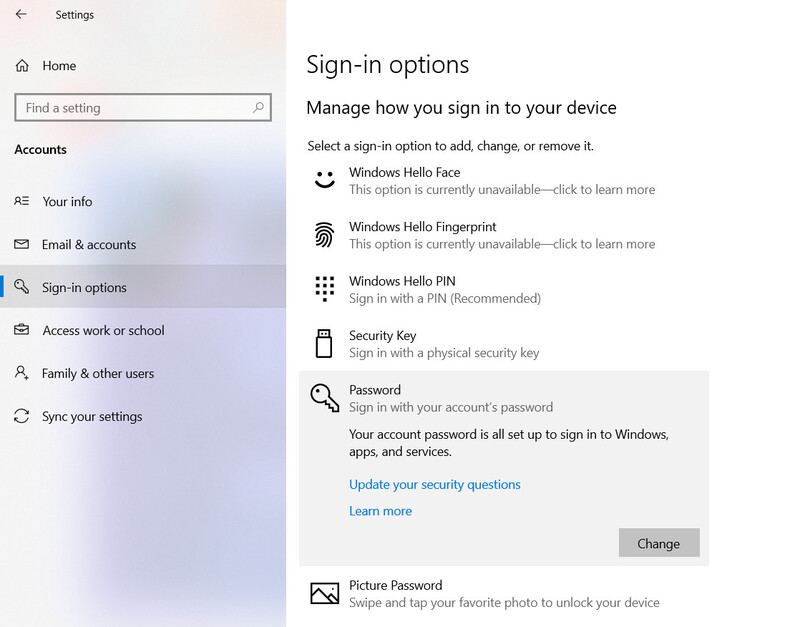The width and height of the screenshot is (800, 627).
Task: Click the 'Sign in with a PIN (Recommended)' text
Action: (444, 298)
